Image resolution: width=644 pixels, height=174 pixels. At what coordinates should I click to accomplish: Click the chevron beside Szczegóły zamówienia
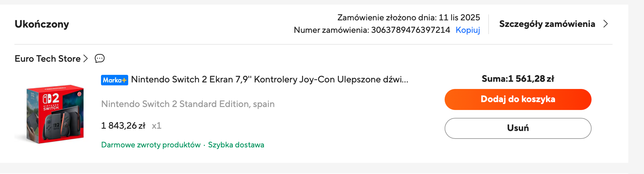coord(605,24)
